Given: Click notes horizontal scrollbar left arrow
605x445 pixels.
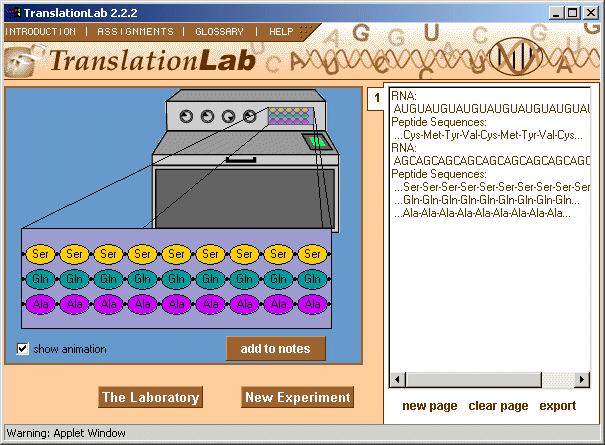Looking at the screenshot, I should coord(397,380).
